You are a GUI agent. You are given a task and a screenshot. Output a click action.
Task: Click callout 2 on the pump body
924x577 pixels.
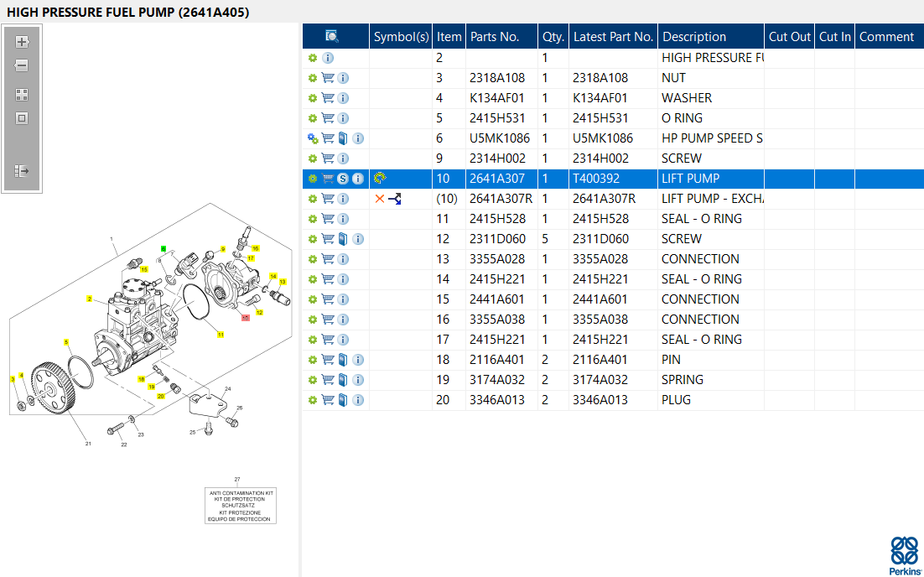tap(90, 299)
